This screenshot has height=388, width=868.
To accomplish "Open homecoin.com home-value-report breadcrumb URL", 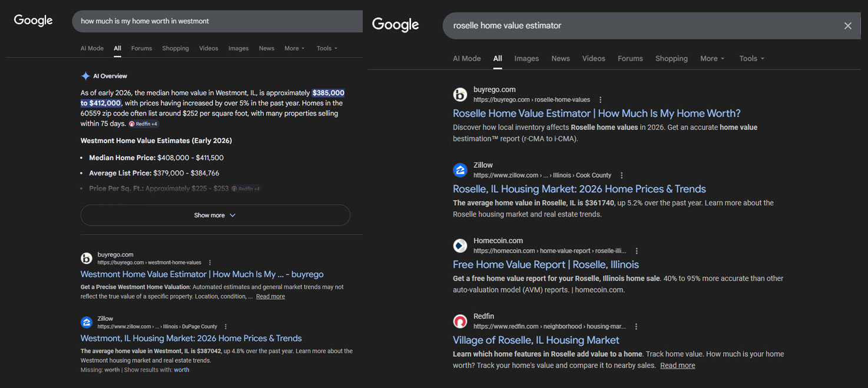I will (x=550, y=251).
